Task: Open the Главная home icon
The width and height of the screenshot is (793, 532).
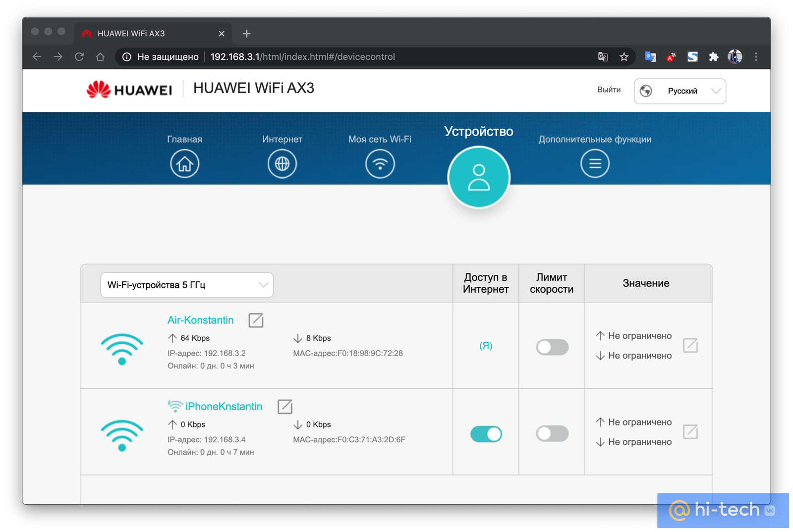Action: pyautogui.click(x=184, y=163)
